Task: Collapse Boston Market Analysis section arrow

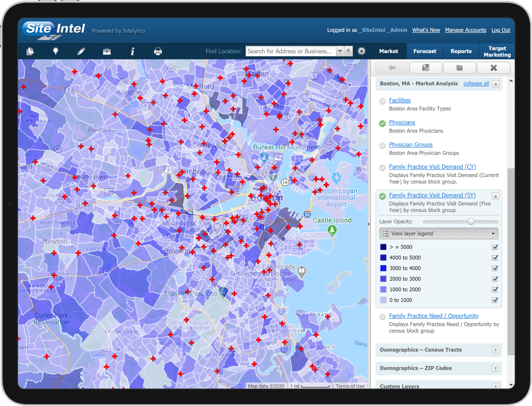Action: pyautogui.click(x=496, y=84)
